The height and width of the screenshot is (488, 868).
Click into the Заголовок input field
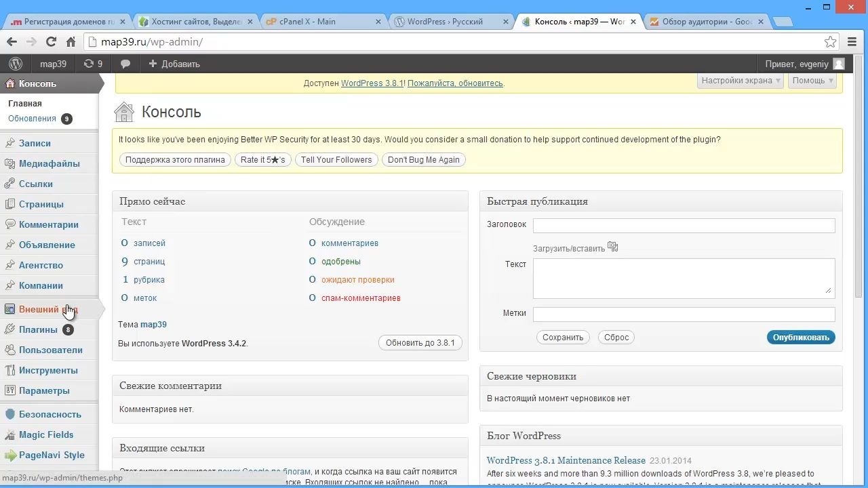[684, 226]
